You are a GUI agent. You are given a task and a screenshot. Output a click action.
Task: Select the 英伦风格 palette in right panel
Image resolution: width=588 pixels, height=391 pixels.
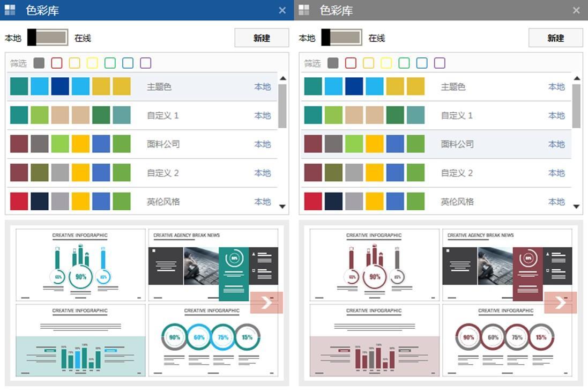point(457,202)
